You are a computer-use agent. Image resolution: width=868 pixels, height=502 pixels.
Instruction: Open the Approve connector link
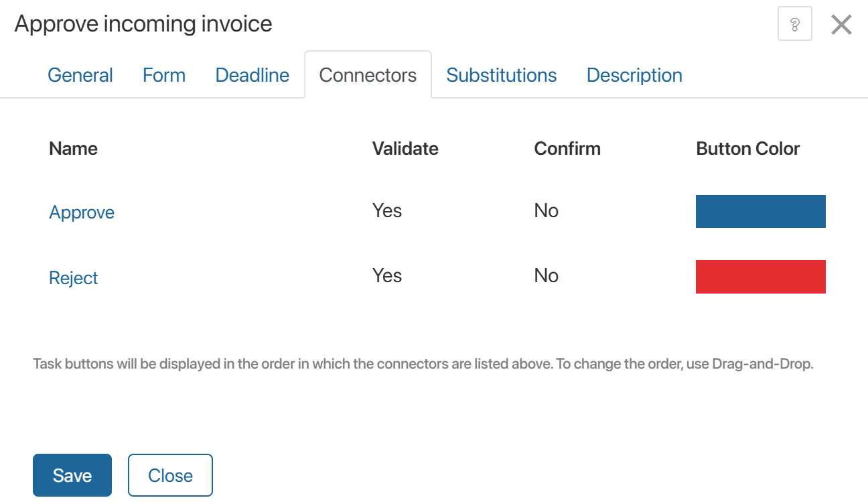tap(82, 212)
